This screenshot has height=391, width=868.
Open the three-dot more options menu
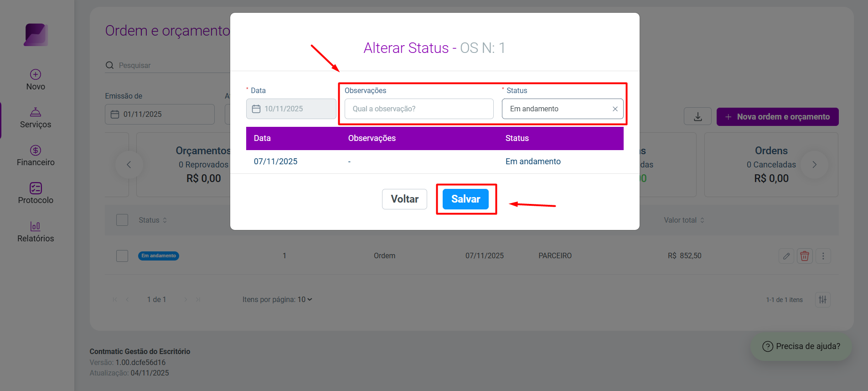click(823, 256)
